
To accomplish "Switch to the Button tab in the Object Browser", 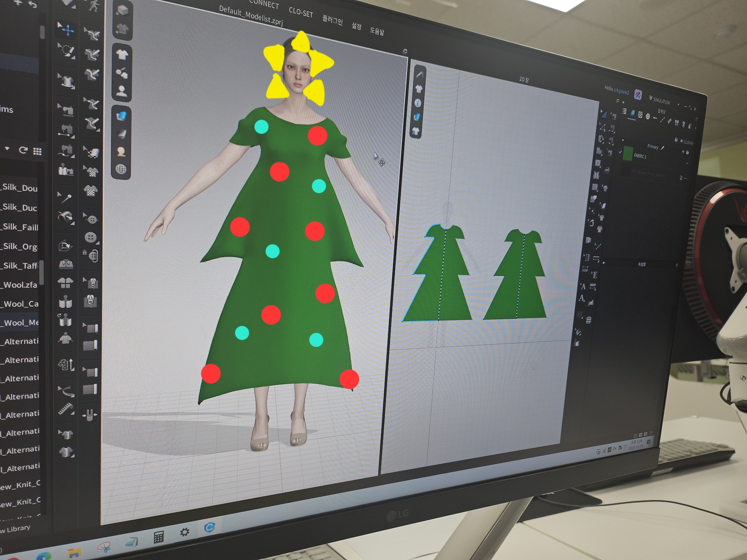I will pyautogui.click(x=648, y=116).
